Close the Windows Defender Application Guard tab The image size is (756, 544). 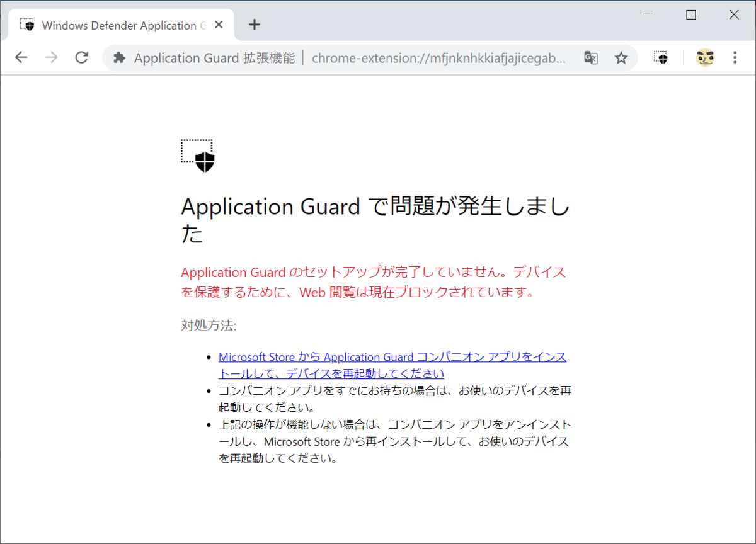(219, 25)
